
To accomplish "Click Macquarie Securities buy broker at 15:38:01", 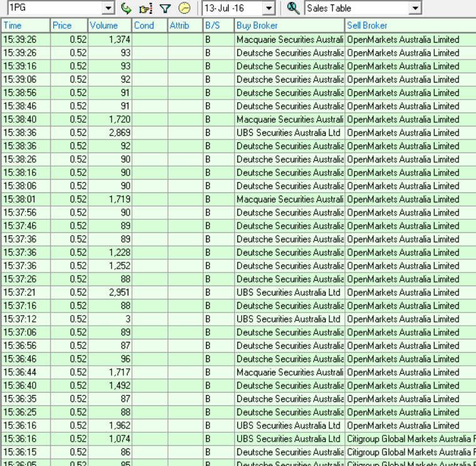I will (x=289, y=199).
